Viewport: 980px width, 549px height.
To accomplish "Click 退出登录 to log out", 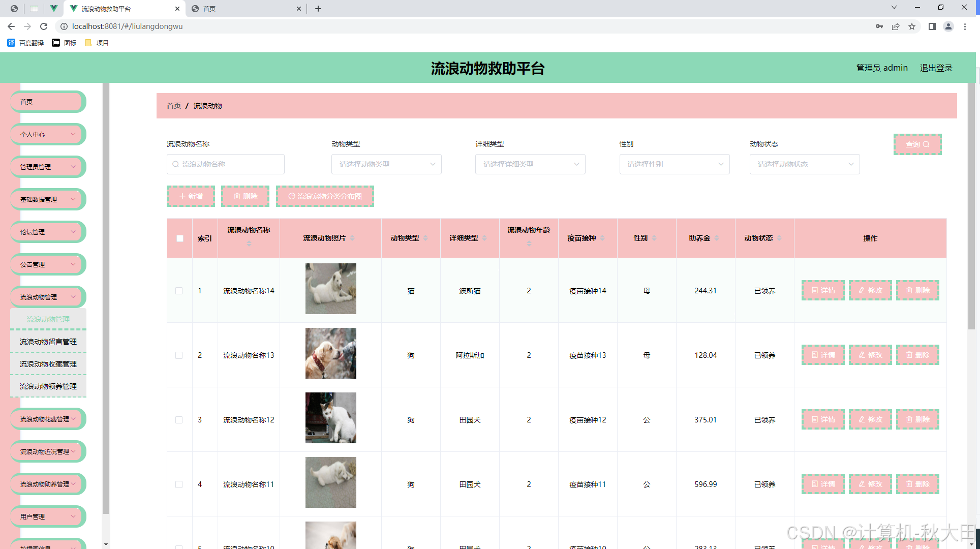I will click(936, 68).
